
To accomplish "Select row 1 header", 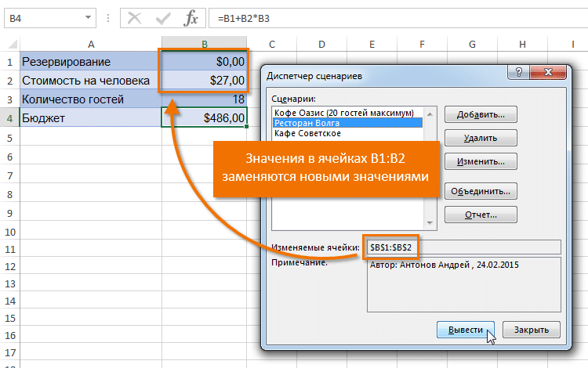I will [x=9, y=61].
